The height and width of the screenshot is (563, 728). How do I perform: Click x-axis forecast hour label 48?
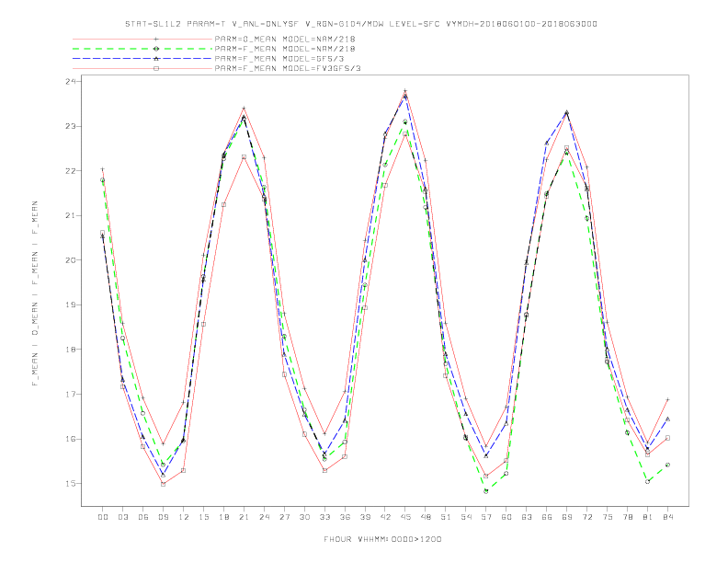(x=426, y=517)
